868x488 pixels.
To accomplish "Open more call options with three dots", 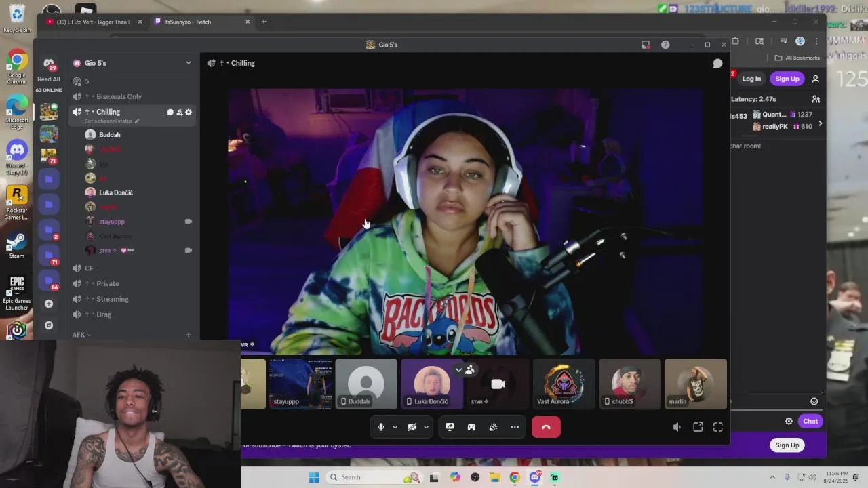I will (515, 427).
